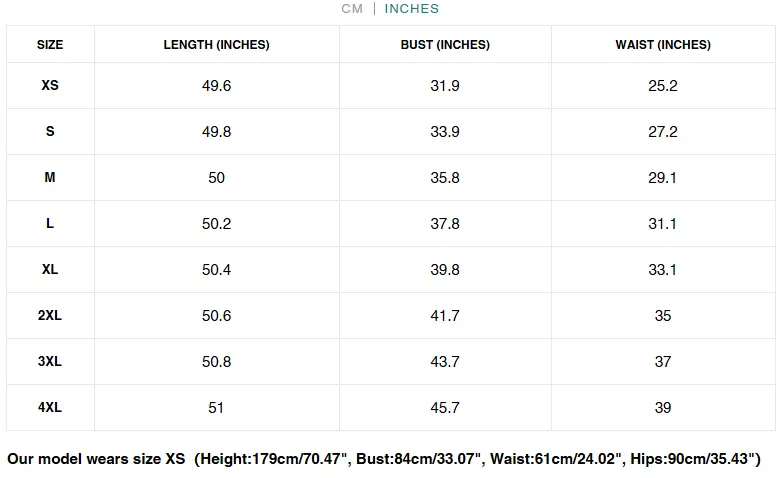Select the XS size row label
The height and width of the screenshot is (478, 784).
click(50, 86)
